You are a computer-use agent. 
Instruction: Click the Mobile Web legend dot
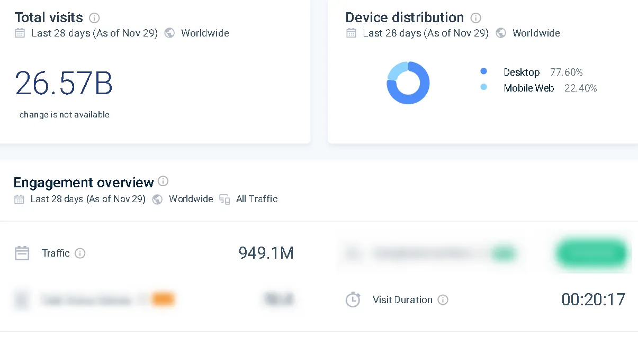tap(483, 87)
